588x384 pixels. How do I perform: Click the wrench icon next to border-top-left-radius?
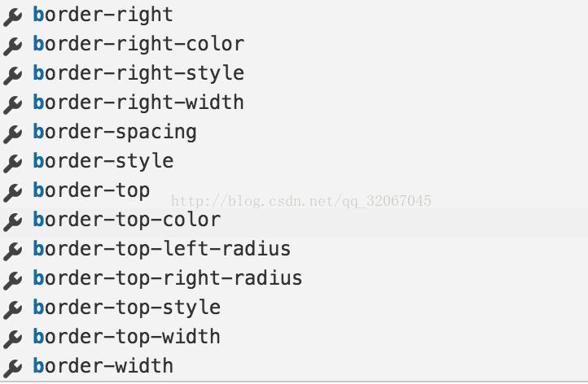[x=13, y=251]
